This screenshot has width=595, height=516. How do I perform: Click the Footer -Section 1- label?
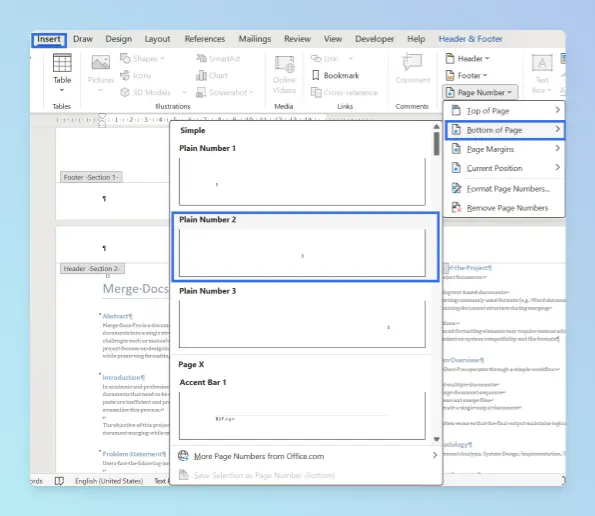point(91,177)
